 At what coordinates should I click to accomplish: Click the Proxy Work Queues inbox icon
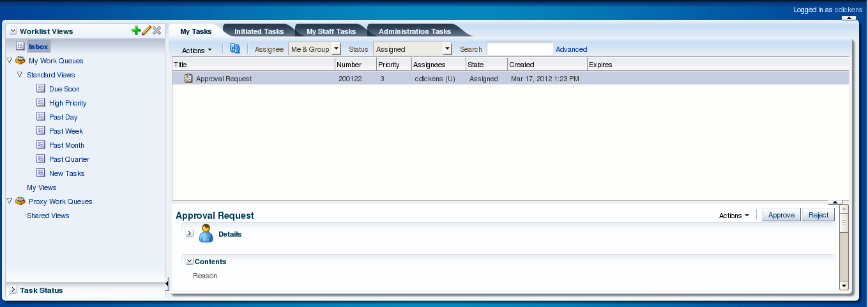pyautogui.click(x=20, y=201)
